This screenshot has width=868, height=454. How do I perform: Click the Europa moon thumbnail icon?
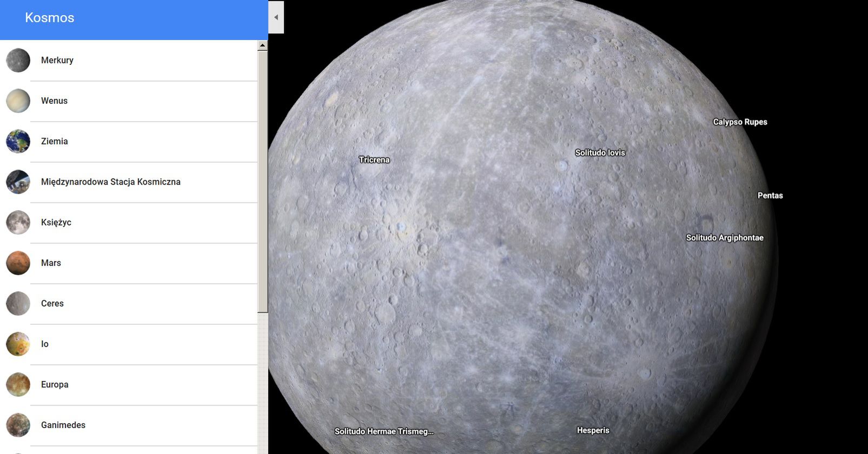pyautogui.click(x=18, y=384)
